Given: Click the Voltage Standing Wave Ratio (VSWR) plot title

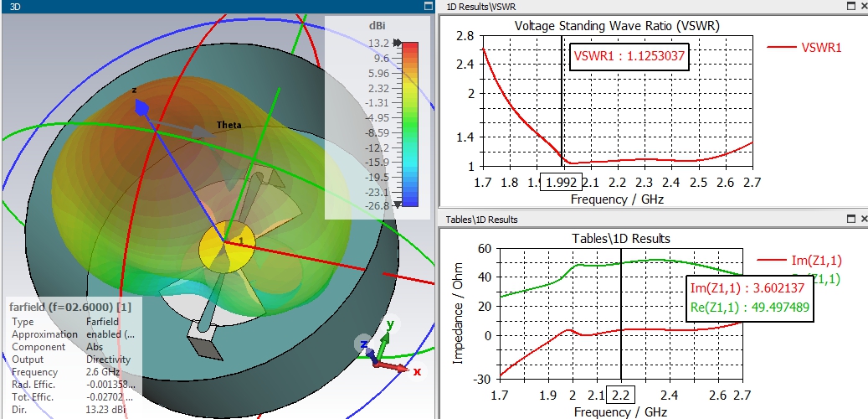Looking at the screenshot, I should 617,25.
